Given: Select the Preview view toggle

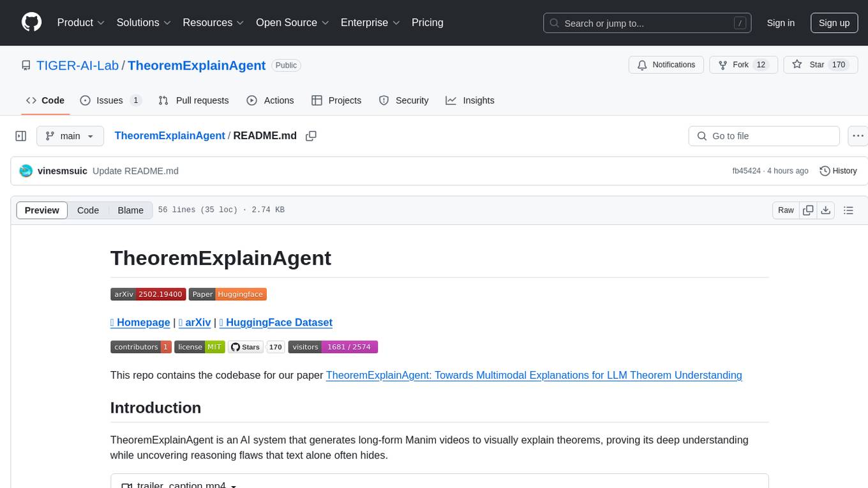Looking at the screenshot, I should tap(42, 210).
